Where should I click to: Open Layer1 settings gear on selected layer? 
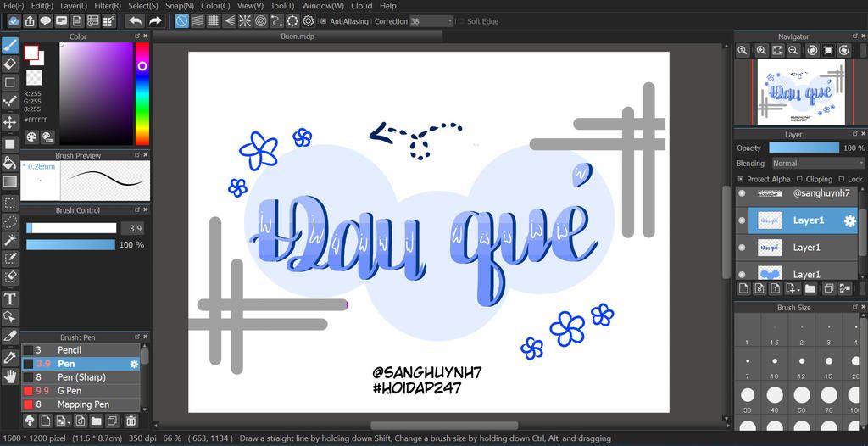pyautogui.click(x=849, y=221)
